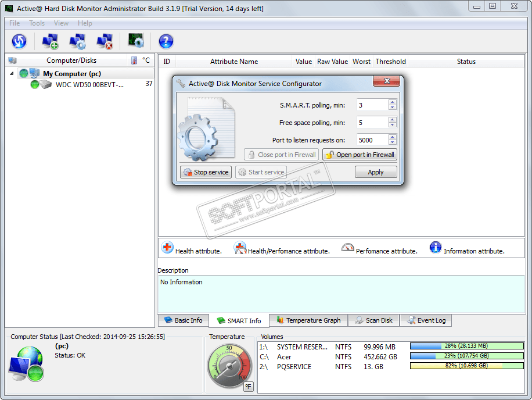Open the monitor service configurator icon
This screenshot has width=532, height=400.
click(x=136, y=41)
